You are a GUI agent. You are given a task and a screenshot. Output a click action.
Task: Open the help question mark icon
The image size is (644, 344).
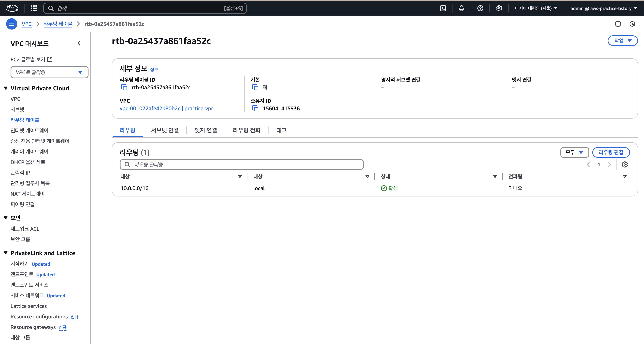pyautogui.click(x=480, y=8)
